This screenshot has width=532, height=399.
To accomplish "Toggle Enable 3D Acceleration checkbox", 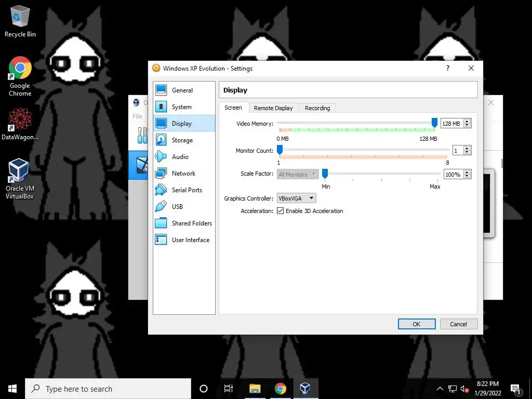I will click(280, 211).
